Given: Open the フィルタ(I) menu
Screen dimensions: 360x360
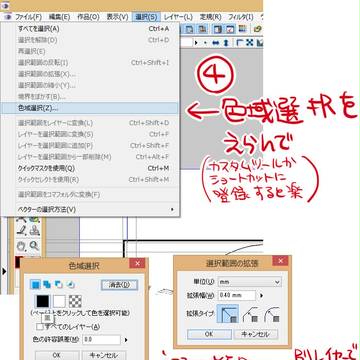Looking at the screenshot, I should (240, 17).
